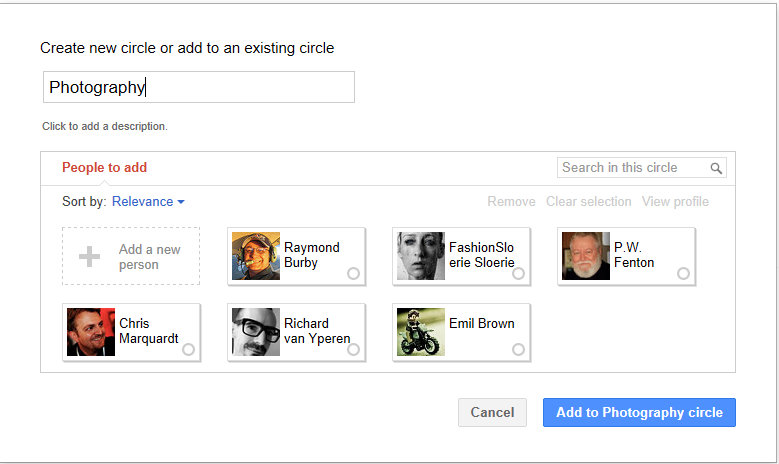Click Richard van Yperen's profile photo
The height and width of the screenshot is (464, 779).
pos(256,332)
